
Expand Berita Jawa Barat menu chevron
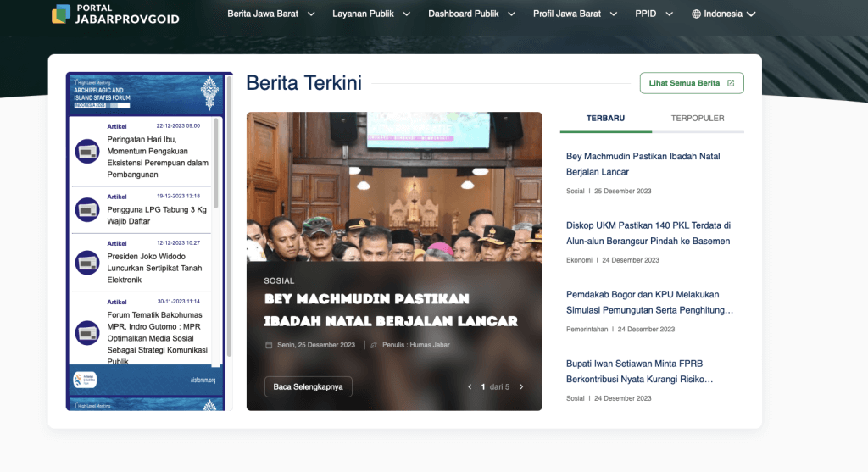pyautogui.click(x=311, y=14)
